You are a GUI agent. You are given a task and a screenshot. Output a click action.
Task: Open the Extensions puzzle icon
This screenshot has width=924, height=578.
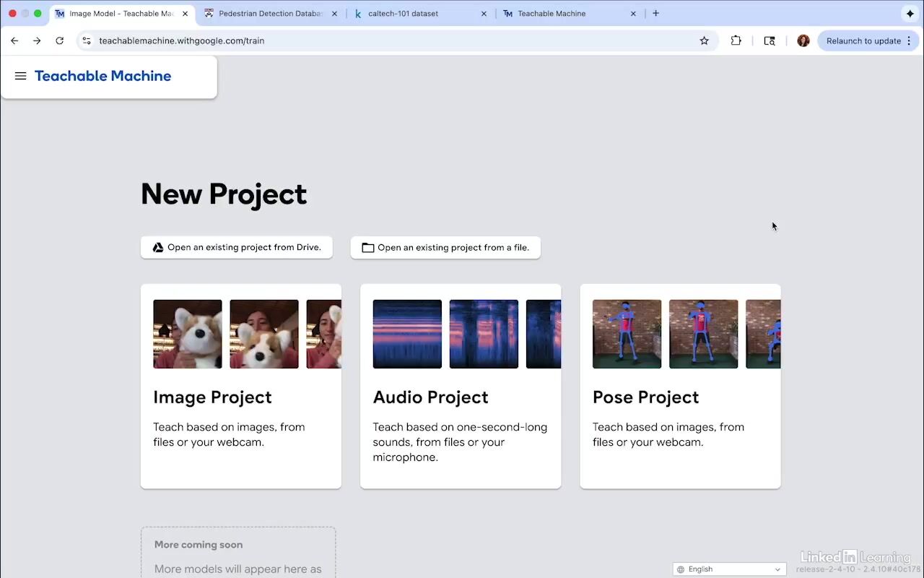point(736,41)
